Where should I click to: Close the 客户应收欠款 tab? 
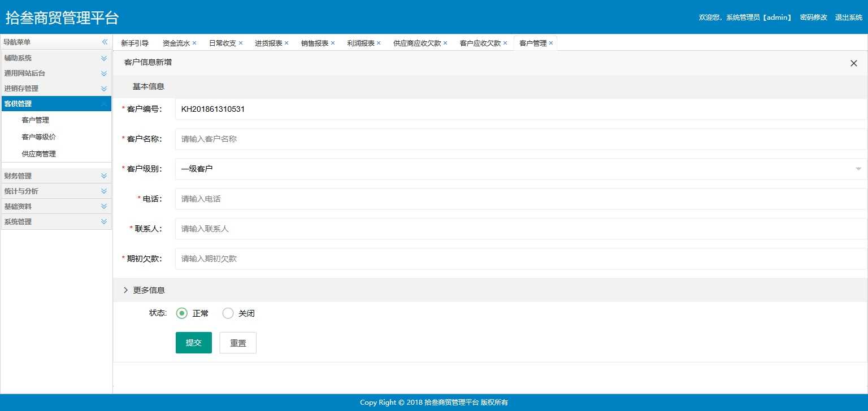505,43
